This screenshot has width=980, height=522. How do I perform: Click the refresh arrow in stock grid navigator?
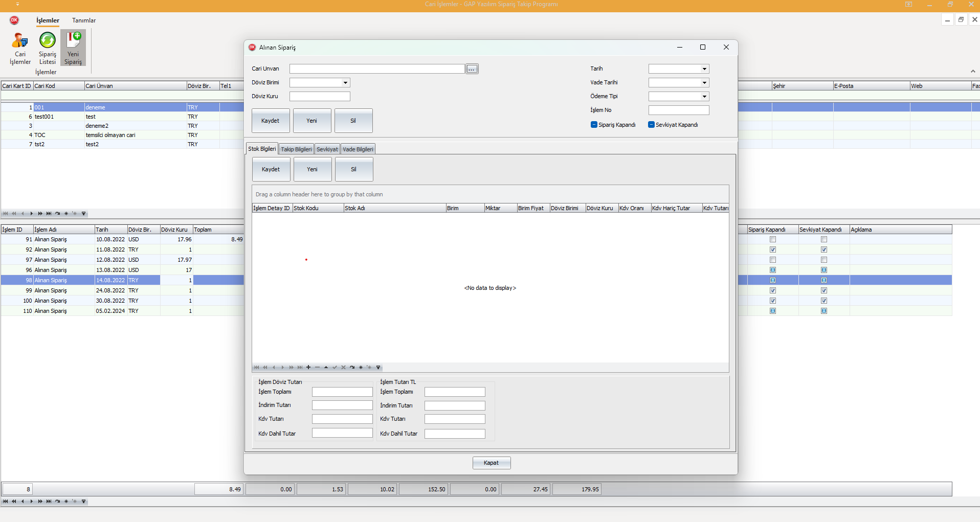pos(352,368)
